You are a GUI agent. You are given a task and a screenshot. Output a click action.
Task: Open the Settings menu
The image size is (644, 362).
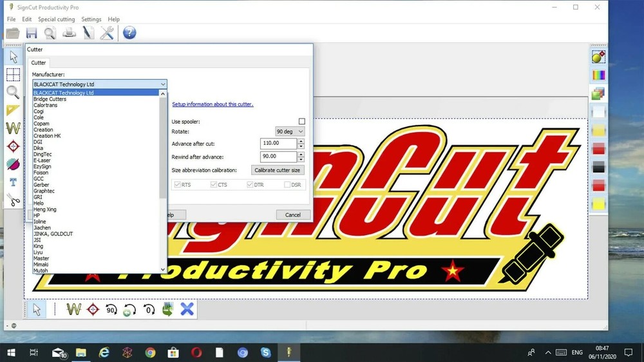click(91, 19)
